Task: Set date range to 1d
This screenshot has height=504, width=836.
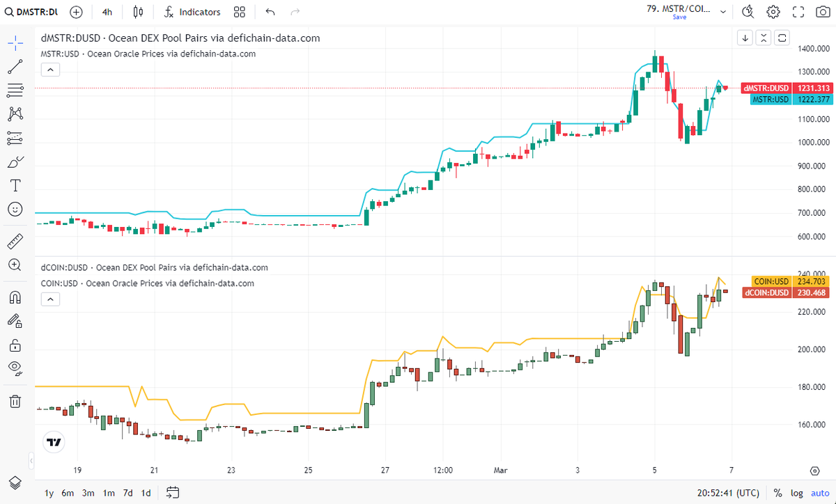Action: pyautogui.click(x=146, y=493)
